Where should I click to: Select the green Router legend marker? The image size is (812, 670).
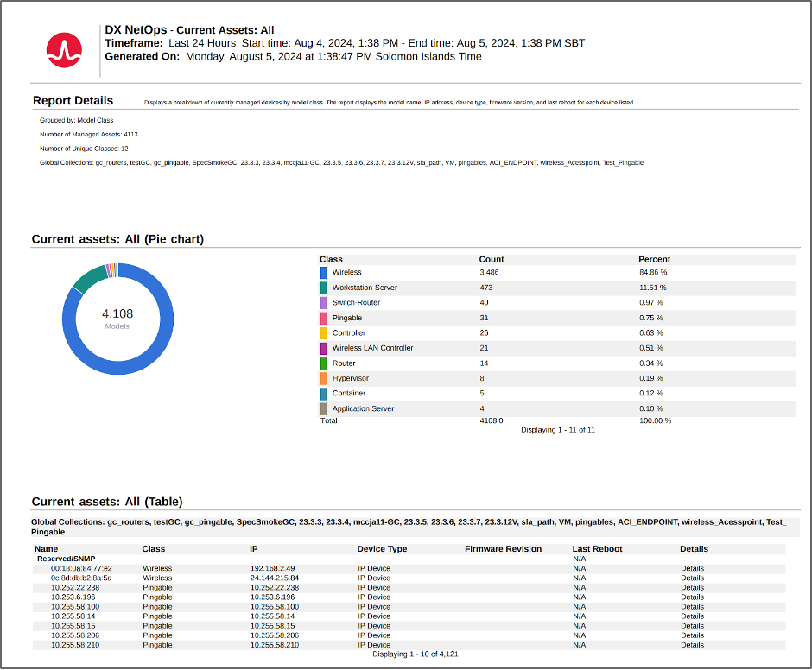tap(323, 363)
